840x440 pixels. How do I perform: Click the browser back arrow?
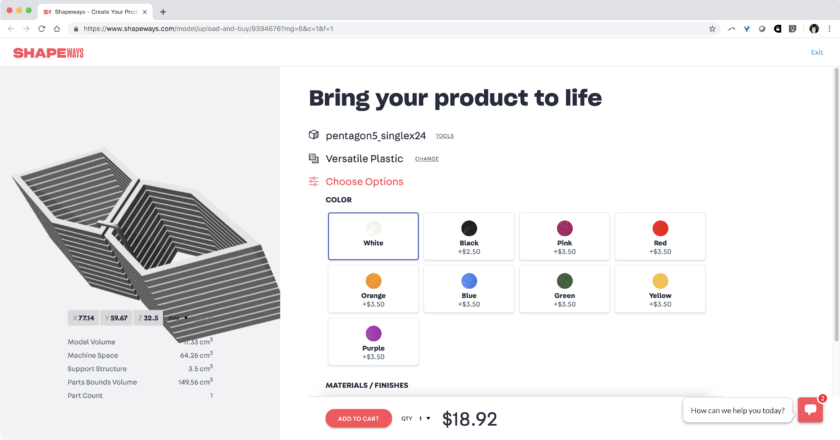point(11,29)
